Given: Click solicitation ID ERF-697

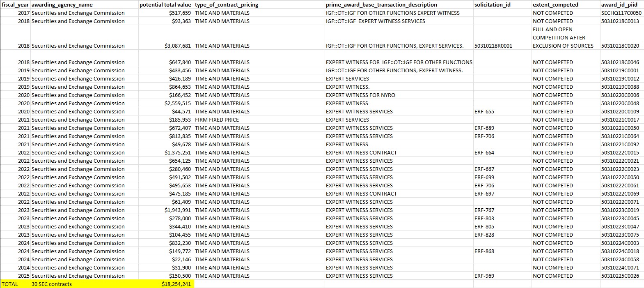Looking at the screenshot, I should (x=502, y=194).
